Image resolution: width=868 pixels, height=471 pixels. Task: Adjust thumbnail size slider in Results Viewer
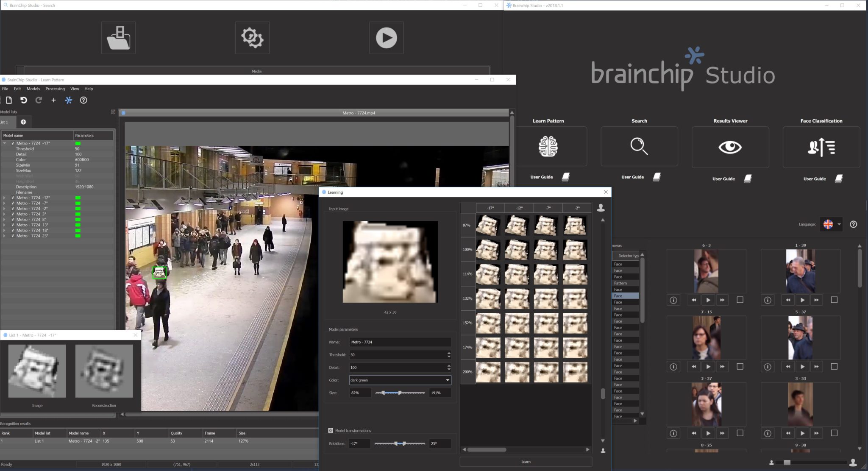coord(787,463)
